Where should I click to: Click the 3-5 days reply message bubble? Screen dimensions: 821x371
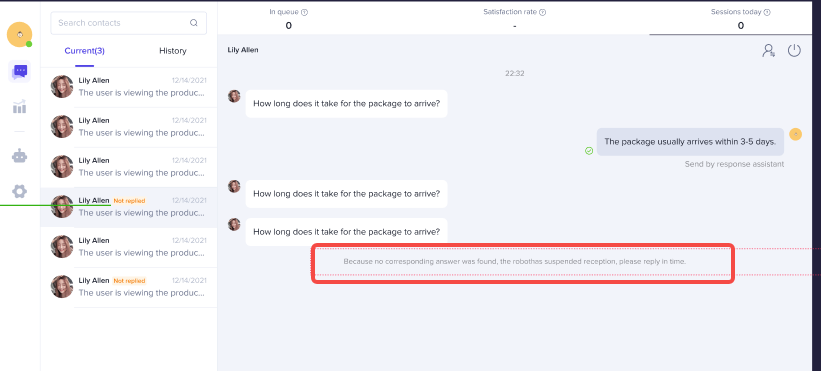690,142
